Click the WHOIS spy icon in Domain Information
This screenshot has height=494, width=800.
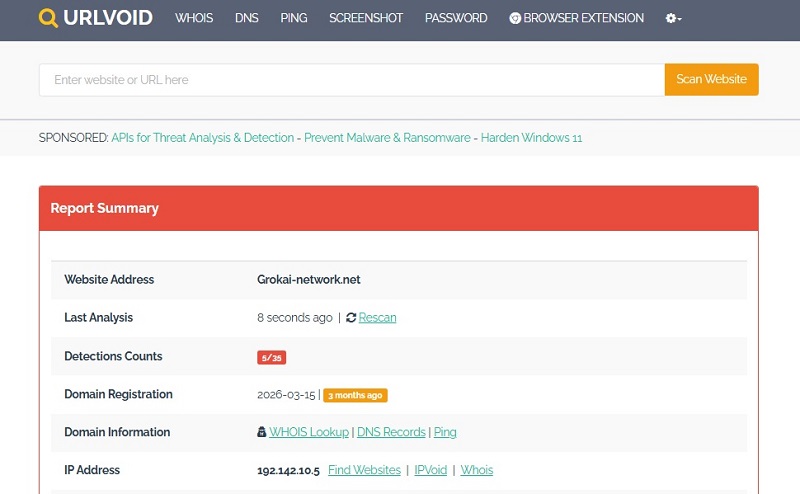[261, 432]
